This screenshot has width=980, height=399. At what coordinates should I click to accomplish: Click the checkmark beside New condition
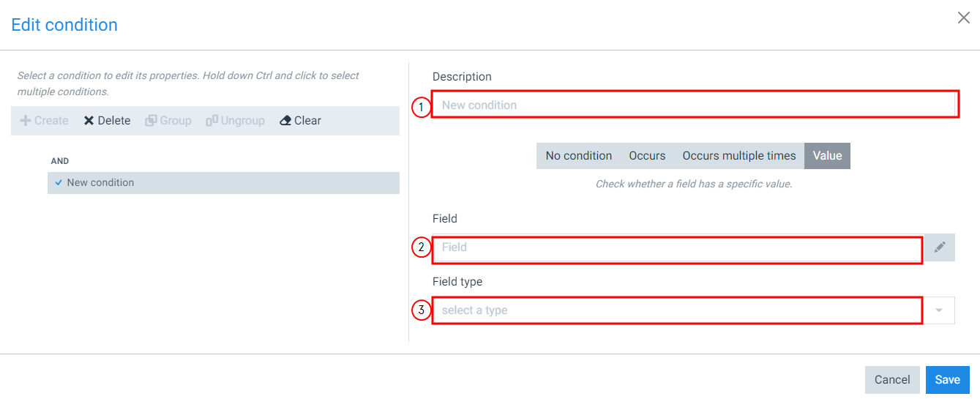click(x=59, y=183)
